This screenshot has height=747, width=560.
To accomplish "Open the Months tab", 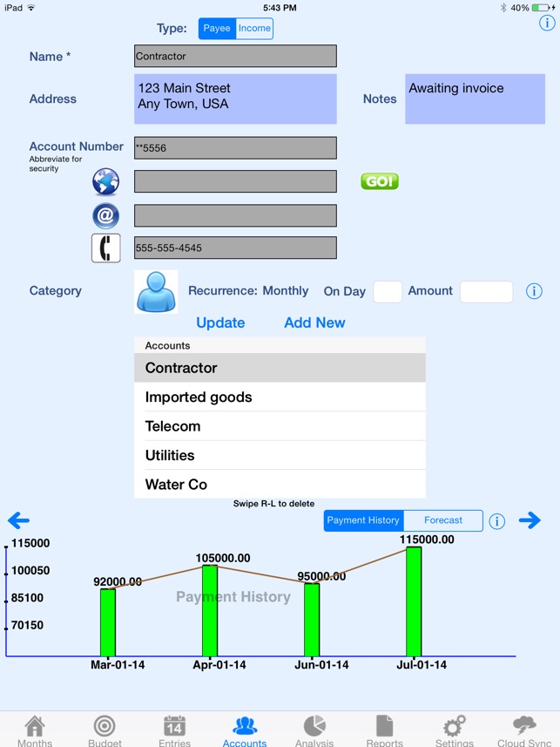I will 35,730.
